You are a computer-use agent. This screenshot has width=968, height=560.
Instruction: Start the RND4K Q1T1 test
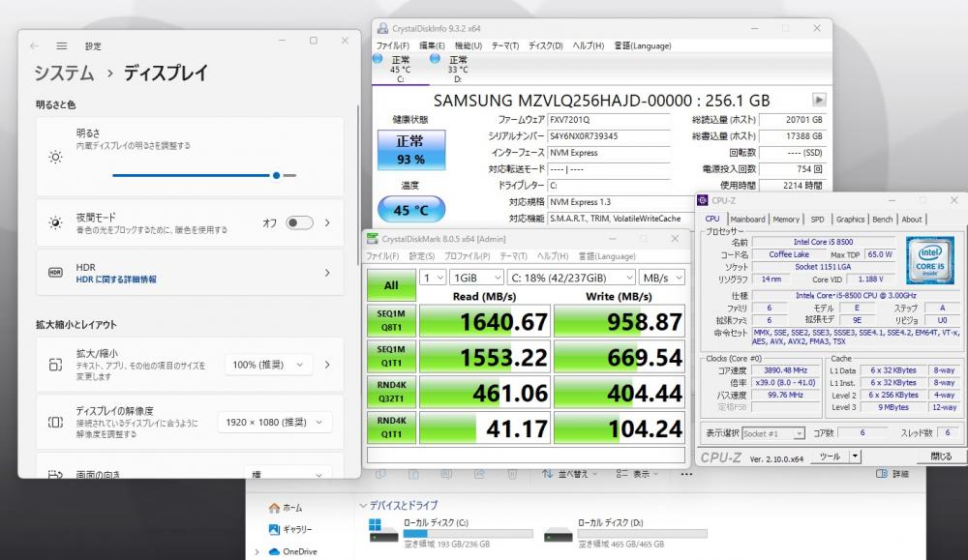[x=391, y=427]
